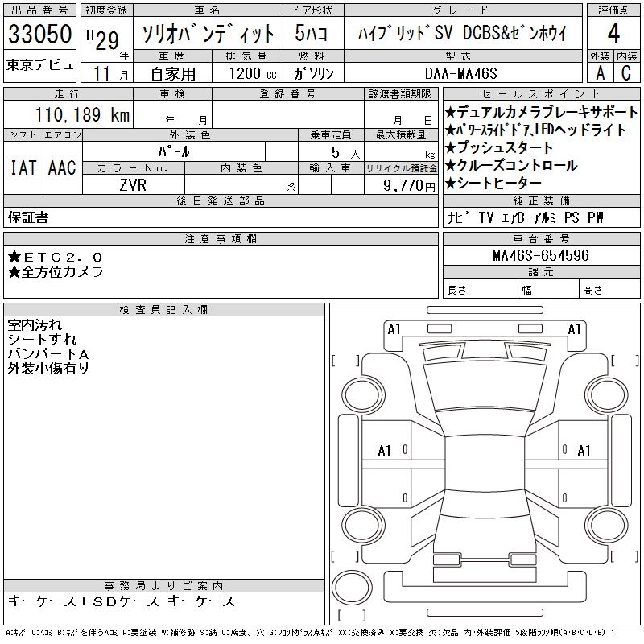
Task: Click the exterior grade A
Action: coord(600,73)
